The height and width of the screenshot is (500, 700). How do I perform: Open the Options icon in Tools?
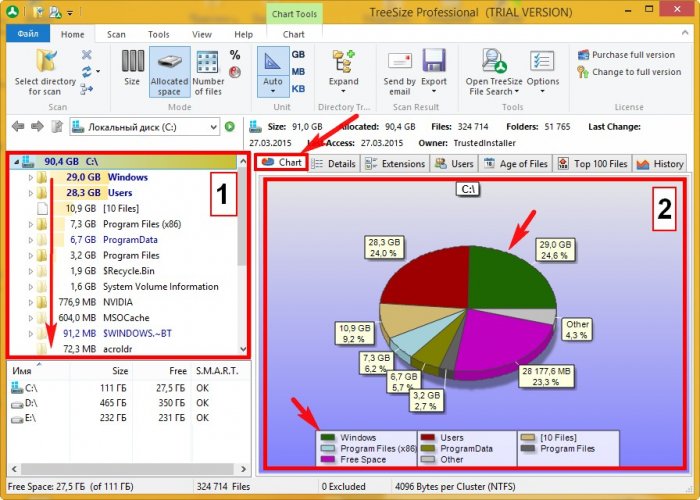coord(543,62)
